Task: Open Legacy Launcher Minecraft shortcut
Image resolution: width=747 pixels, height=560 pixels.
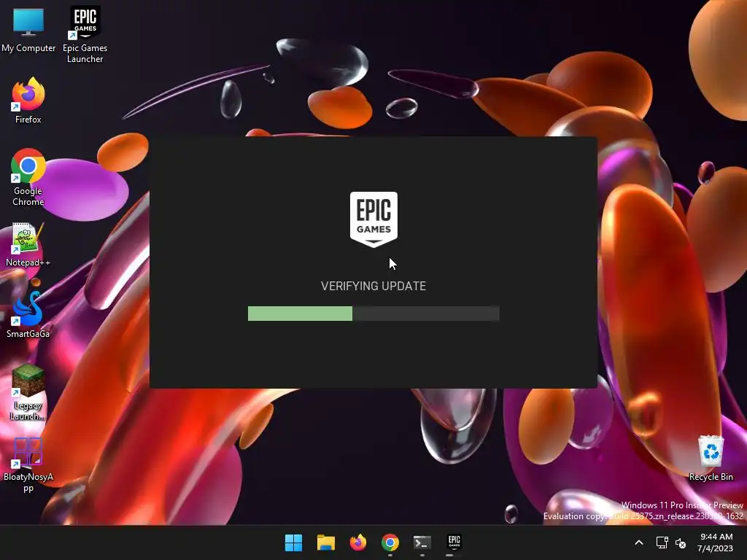Action: [28, 392]
